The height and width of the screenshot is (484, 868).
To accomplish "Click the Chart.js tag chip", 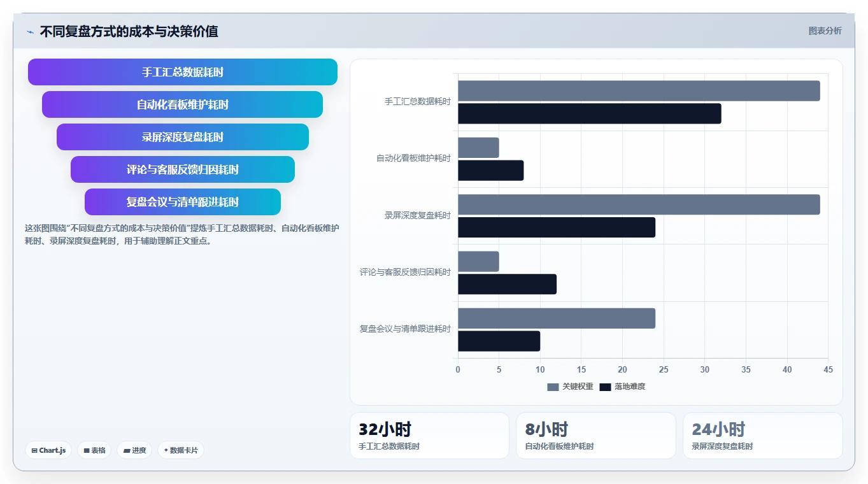I will 48,450.
